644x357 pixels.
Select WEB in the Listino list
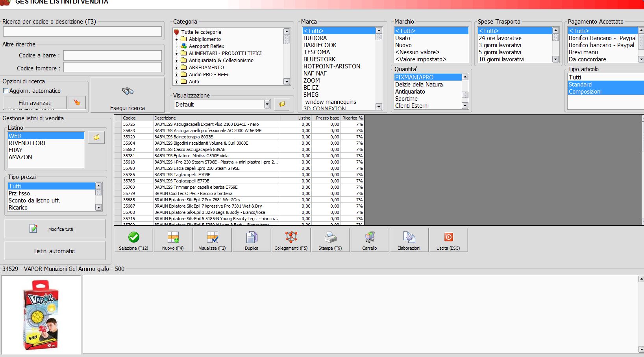(46, 136)
